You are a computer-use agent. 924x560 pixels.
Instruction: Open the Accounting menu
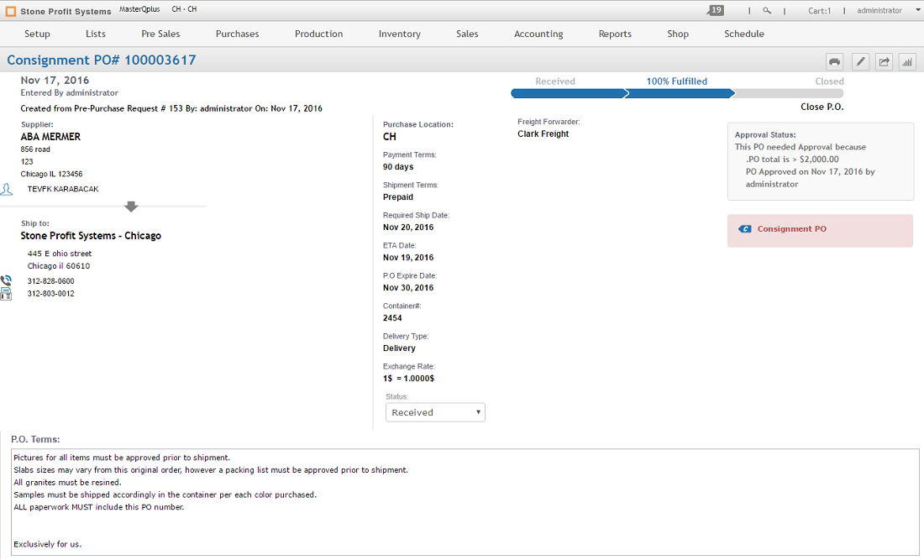click(538, 34)
